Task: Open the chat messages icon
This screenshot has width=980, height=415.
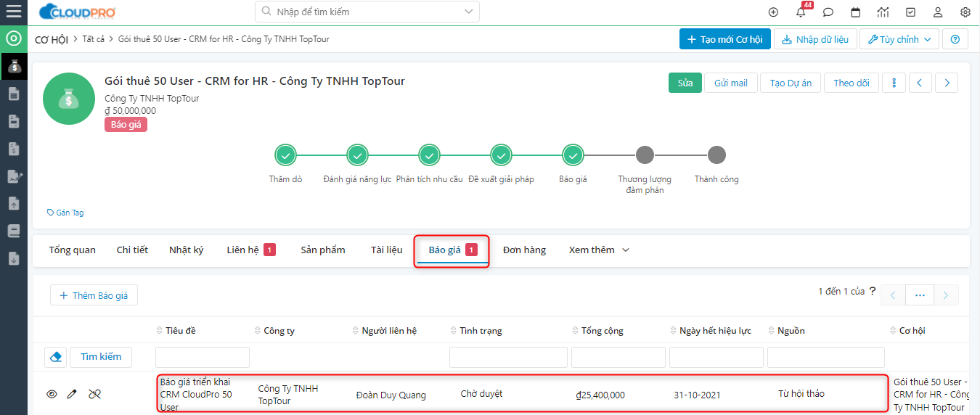Action: point(828,12)
